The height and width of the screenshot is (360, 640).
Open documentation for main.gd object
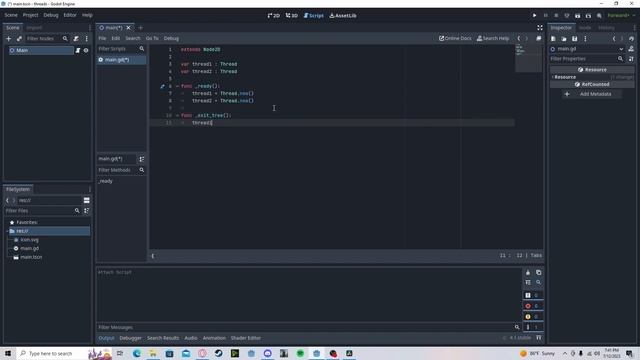[x=631, y=49]
